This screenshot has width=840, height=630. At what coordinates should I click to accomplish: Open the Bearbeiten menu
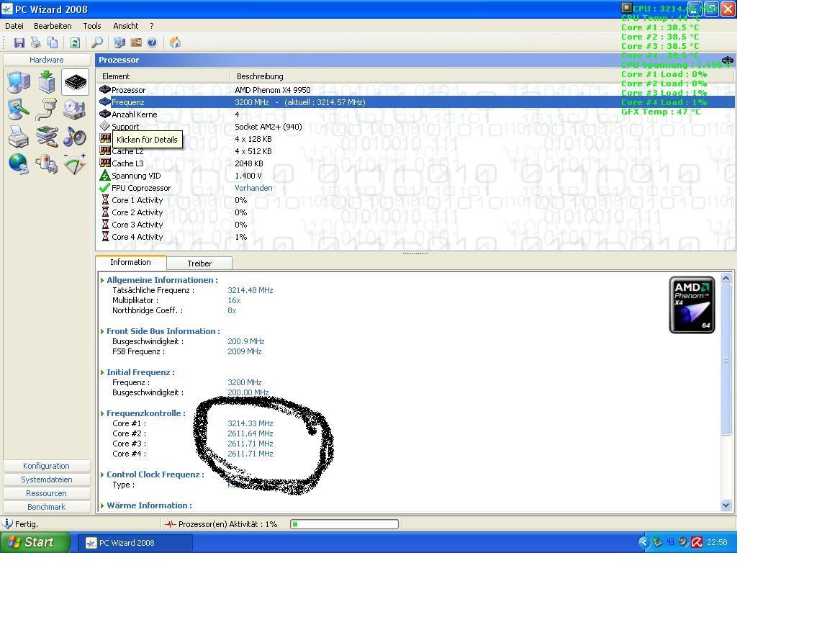(x=53, y=26)
